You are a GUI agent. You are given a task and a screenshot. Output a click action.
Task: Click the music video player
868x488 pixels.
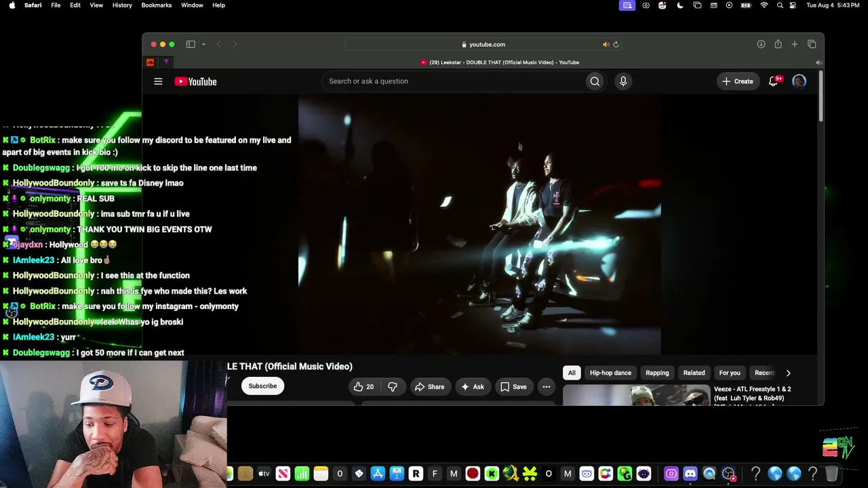tap(479, 224)
